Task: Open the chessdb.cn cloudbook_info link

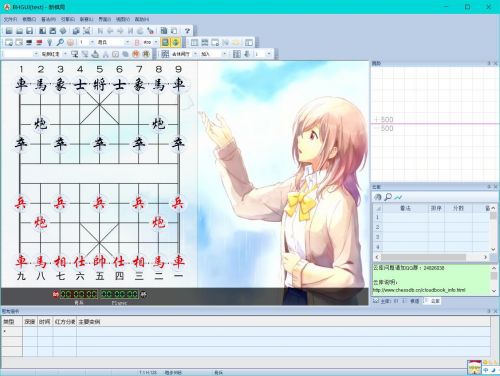Action: (419, 290)
